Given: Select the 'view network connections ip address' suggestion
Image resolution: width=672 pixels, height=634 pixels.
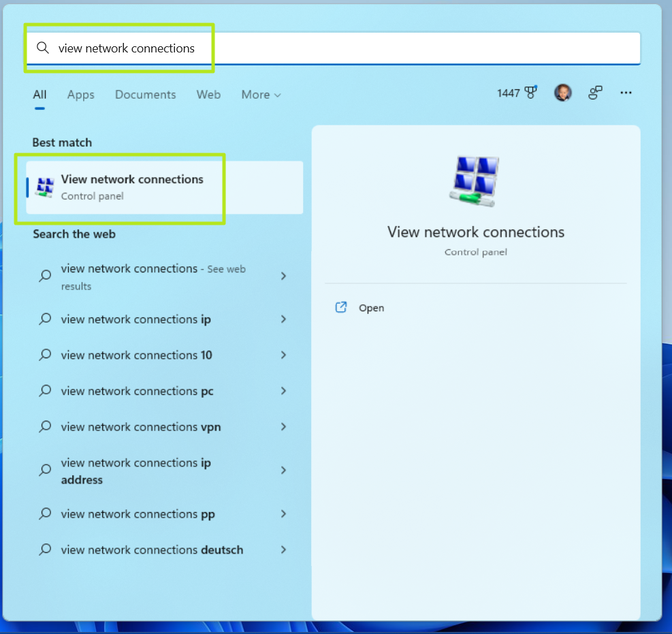Looking at the screenshot, I should pyautogui.click(x=136, y=471).
